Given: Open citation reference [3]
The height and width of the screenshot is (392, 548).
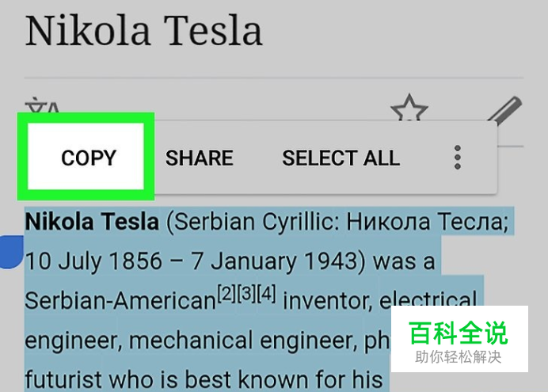Looking at the screenshot, I should [x=246, y=294].
